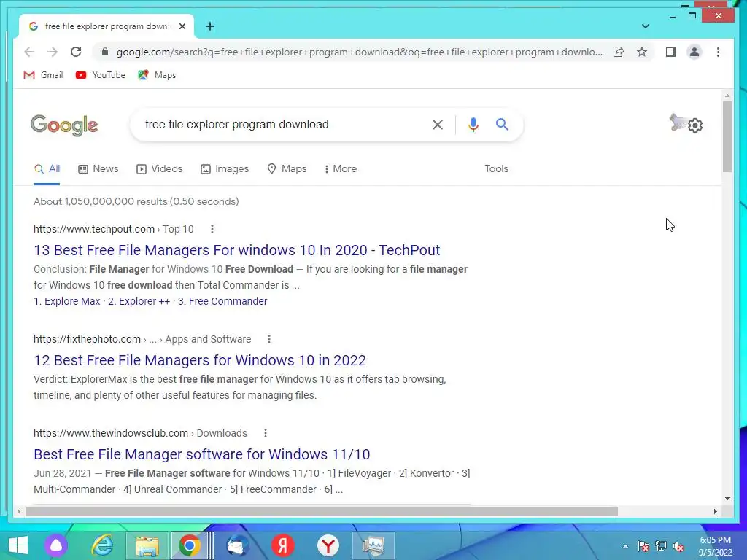Viewport: 747px width, 560px height.
Task: Open 13 Best Free File Managers link
Action: pyautogui.click(x=237, y=250)
